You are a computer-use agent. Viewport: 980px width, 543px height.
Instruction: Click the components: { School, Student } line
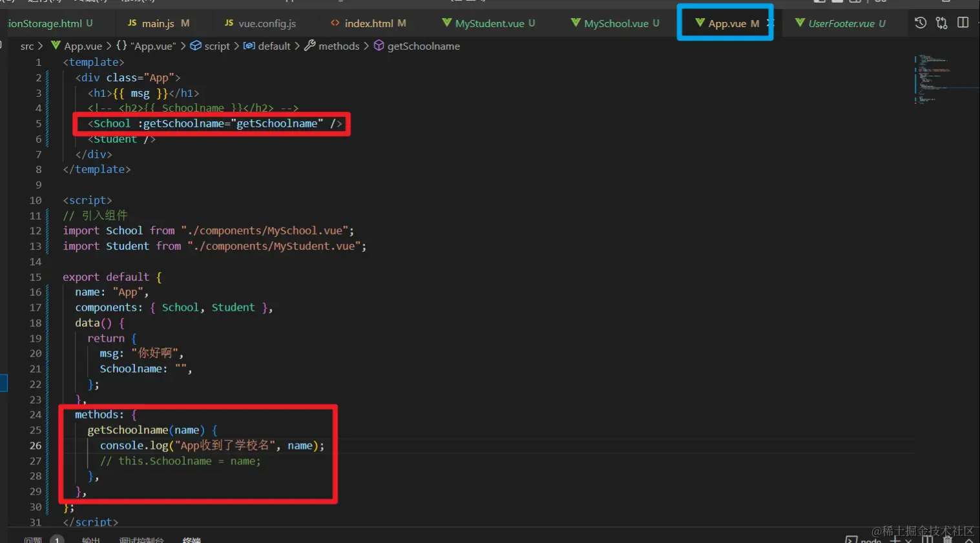click(174, 307)
